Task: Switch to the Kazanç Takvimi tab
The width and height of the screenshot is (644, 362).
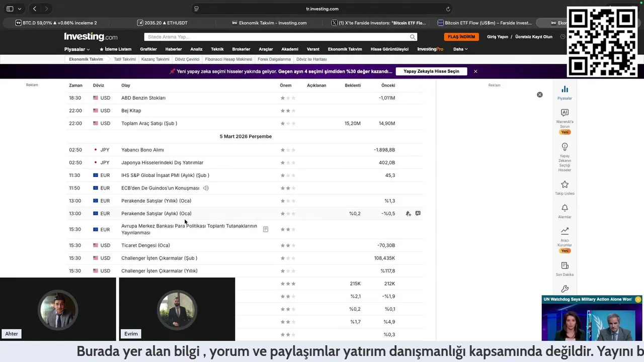Action: 155,59
